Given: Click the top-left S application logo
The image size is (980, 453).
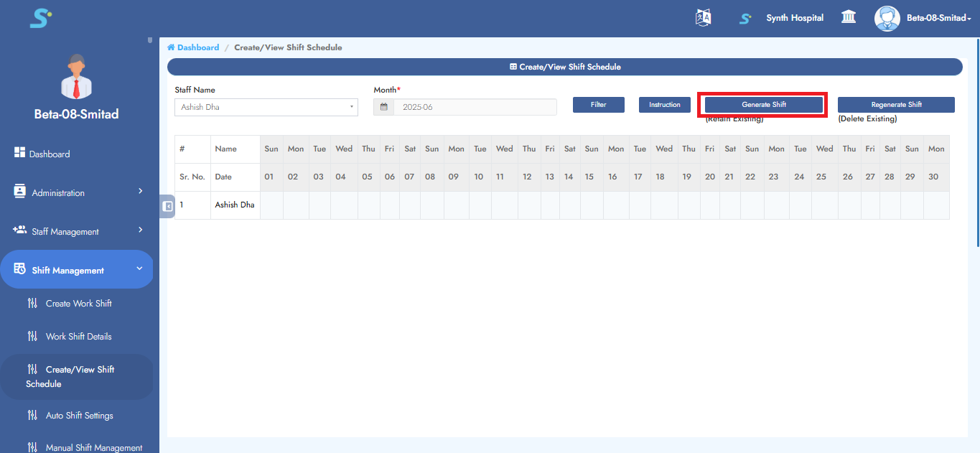Looking at the screenshot, I should tap(40, 18).
